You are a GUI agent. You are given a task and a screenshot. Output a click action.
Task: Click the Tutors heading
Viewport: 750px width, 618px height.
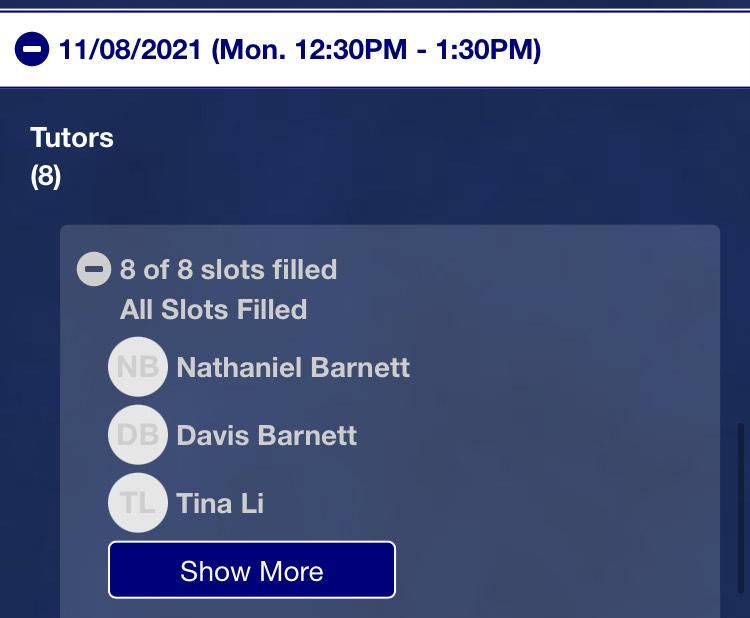coord(72,137)
